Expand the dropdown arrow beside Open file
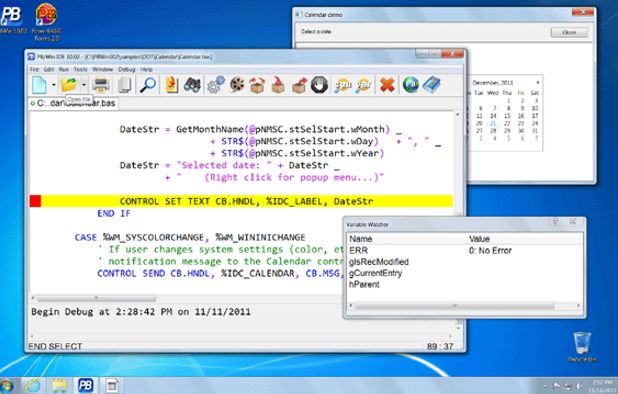Image resolution: width=618 pixels, height=394 pixels. pyautogui.click(x=84, y=84)
